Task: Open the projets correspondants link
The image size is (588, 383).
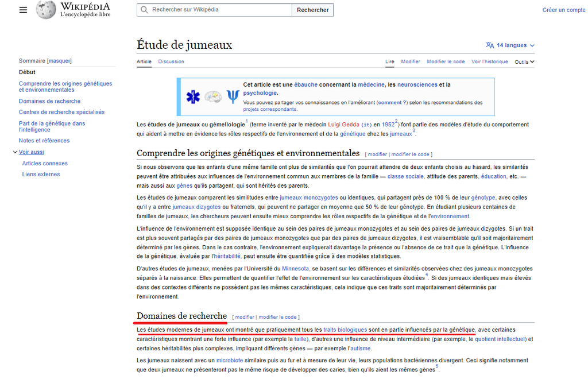Action: pyautogui.click(x=270, y=109)
